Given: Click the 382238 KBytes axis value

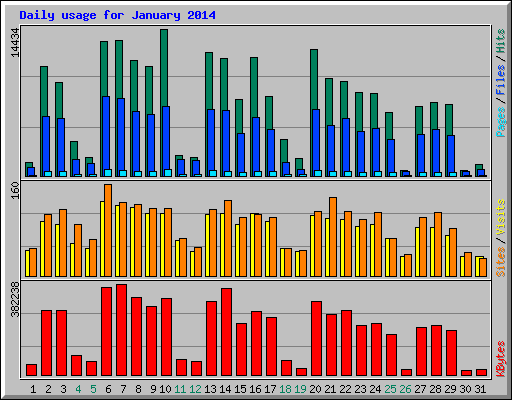Looking at the screenshot, I should (x=15, y=300).
